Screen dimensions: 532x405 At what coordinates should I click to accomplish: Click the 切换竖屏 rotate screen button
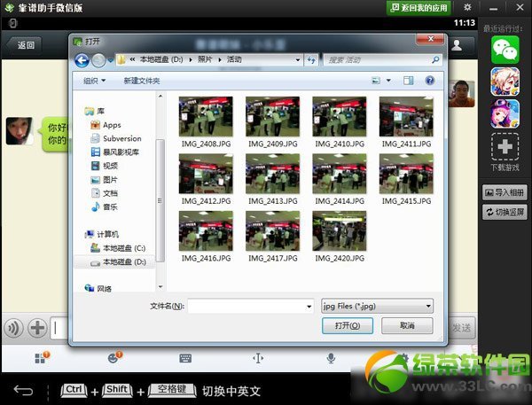505,212
